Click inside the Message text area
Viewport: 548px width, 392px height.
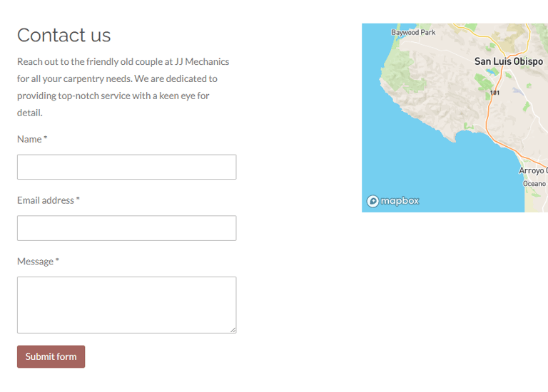(x=126, y=305)
